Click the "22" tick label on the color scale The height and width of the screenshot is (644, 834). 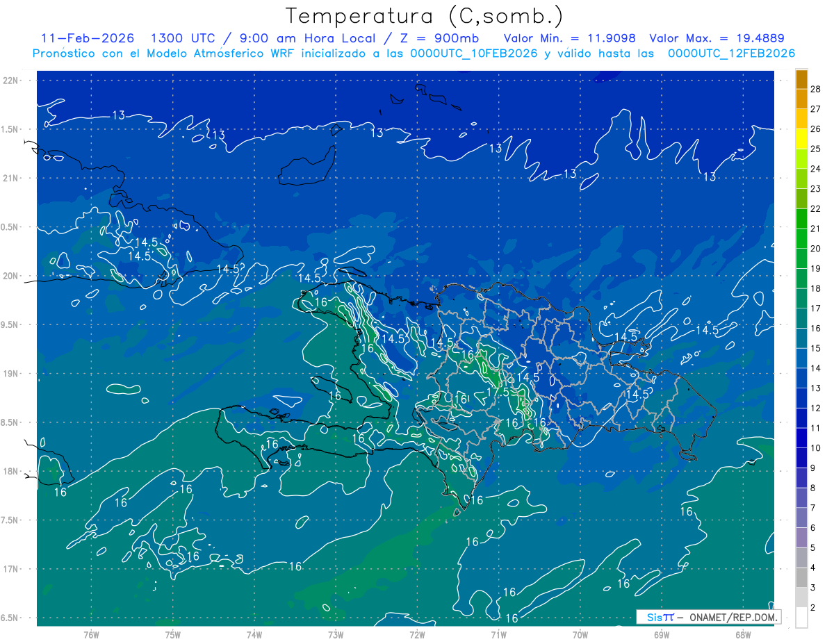tap(815, 209)
